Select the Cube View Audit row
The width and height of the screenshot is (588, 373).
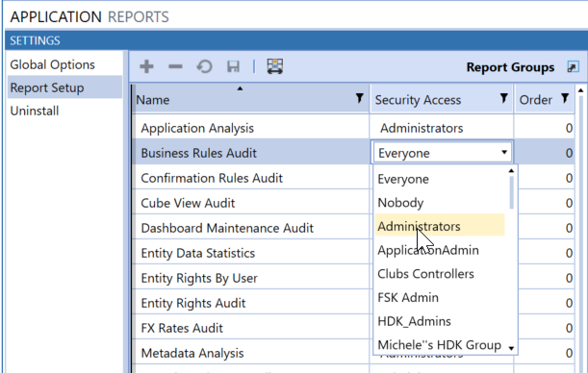(251, 203)
